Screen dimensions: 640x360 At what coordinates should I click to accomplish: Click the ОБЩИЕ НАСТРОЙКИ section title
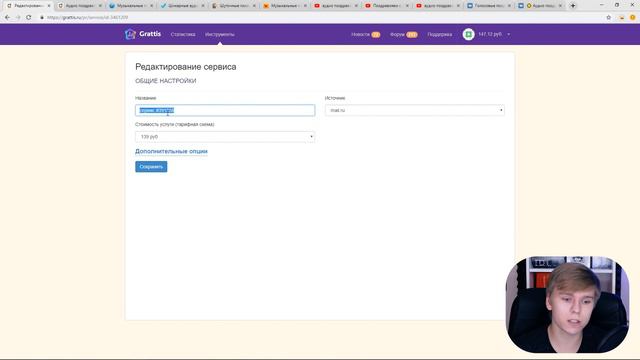point(166,81)
